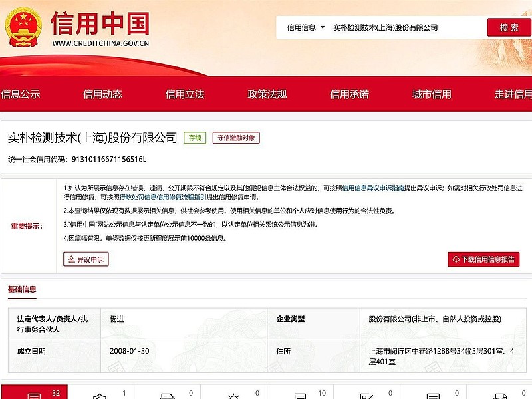Select the credit code 91310116671156516L

tap(109, 159)
